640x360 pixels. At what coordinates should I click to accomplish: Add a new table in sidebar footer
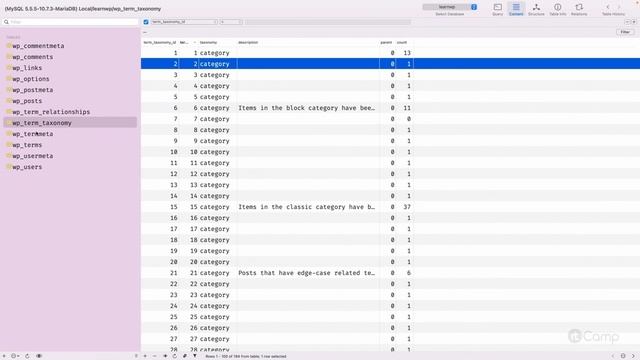[x=4, y=356]
